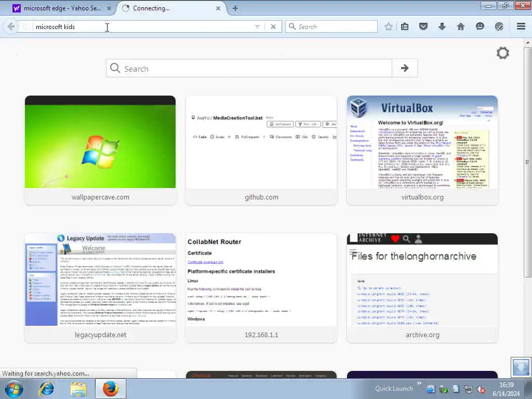The height and width of the screenshot is (399, 532).
Task: Stop loading with the X in address bar
Action: [273, 26]
